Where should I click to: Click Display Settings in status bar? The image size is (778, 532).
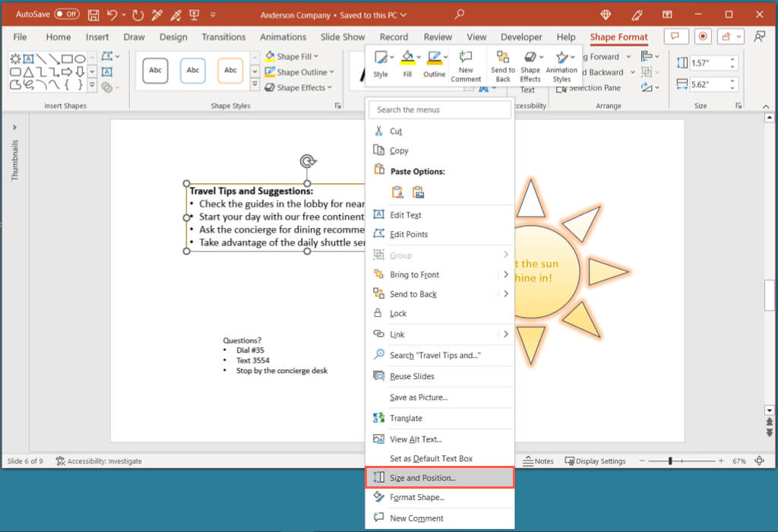coord(595,461)
